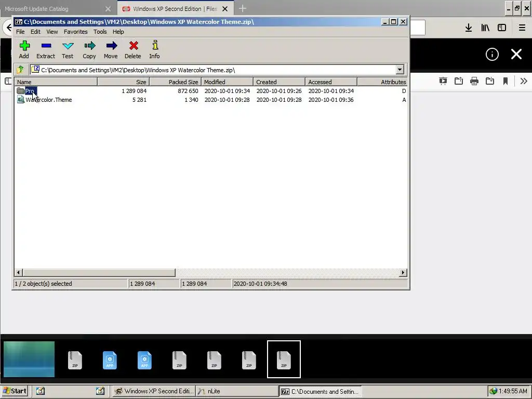Click the open file icon in viewer toolbar
Image resolution: width=532 pixels, height=399 pixels.
pyautogui.click(x=459, y=81)
